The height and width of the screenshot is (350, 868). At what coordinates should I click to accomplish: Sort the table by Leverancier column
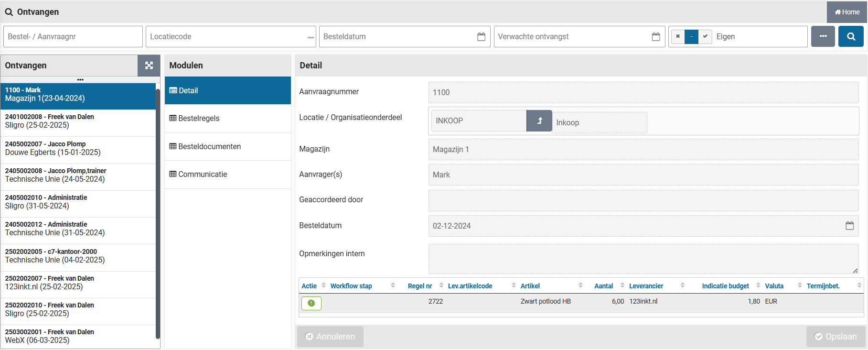(x=646, y=286)
